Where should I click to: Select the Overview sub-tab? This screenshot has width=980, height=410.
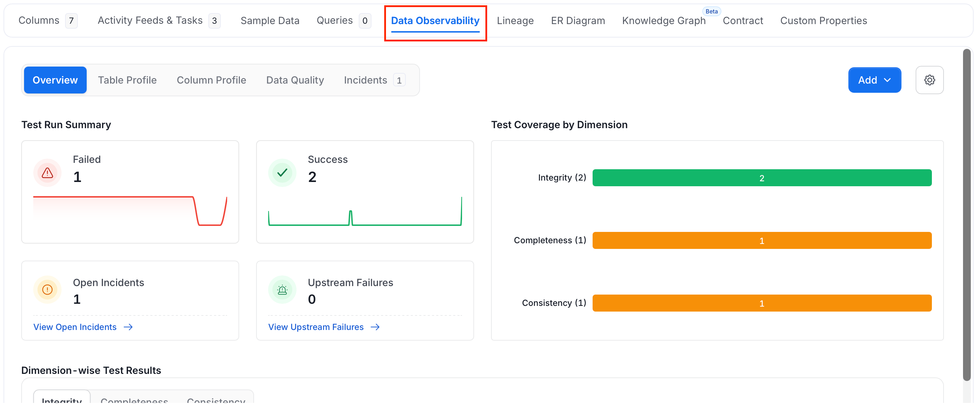click(55, 80)
